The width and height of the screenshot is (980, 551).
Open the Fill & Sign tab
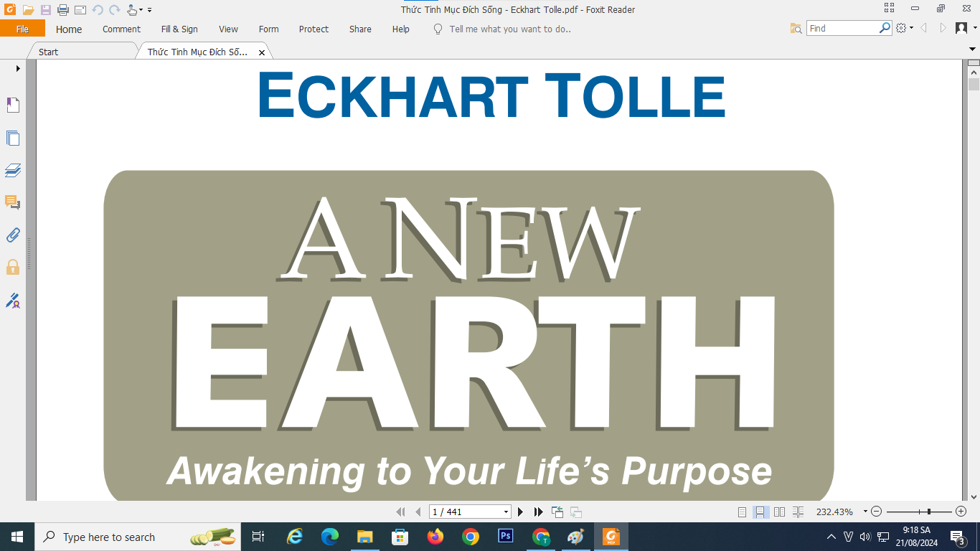179,29
